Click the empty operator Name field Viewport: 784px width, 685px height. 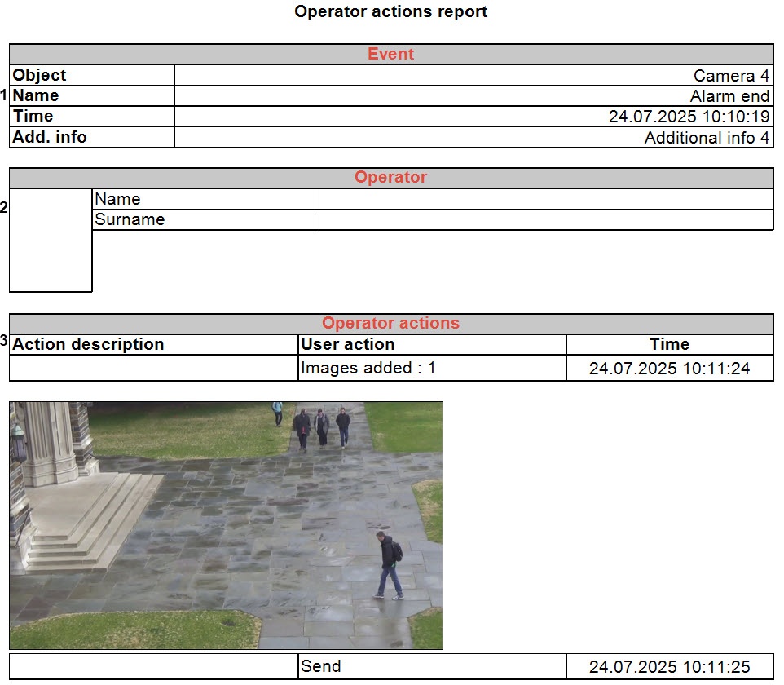click(x=546, y=199)
